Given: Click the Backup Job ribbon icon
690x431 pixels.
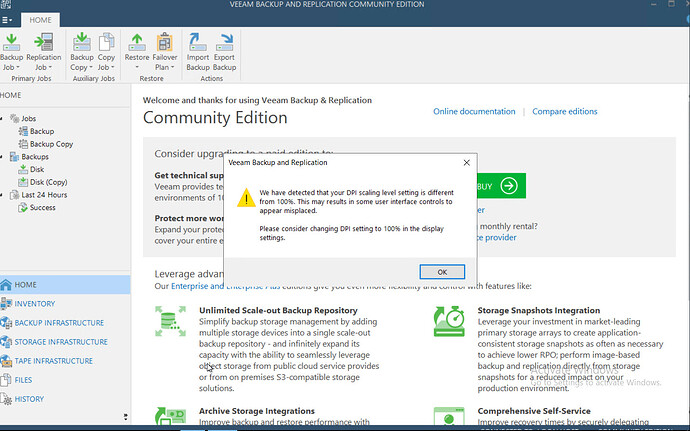Looking at the screenshot, I should point(12,45).
